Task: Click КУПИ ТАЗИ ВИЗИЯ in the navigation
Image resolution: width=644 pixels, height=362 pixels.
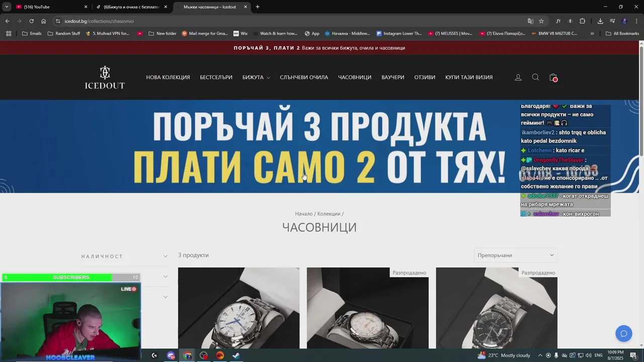Action: click(x=469, y=77)
